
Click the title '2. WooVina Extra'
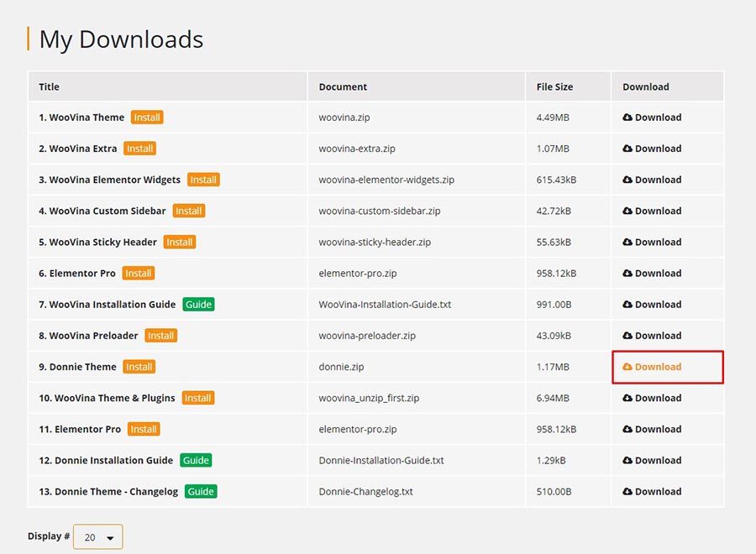(x=78, y=149)
